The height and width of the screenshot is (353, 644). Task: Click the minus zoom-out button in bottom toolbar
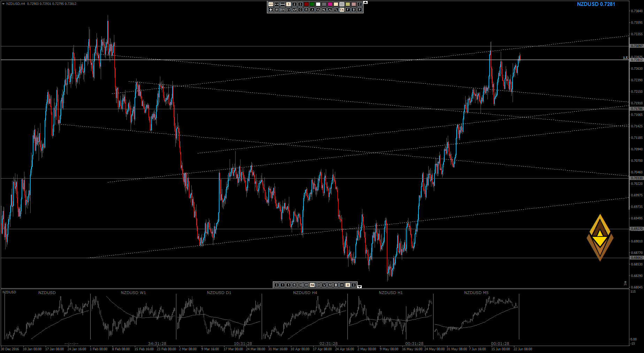point(342,285)
